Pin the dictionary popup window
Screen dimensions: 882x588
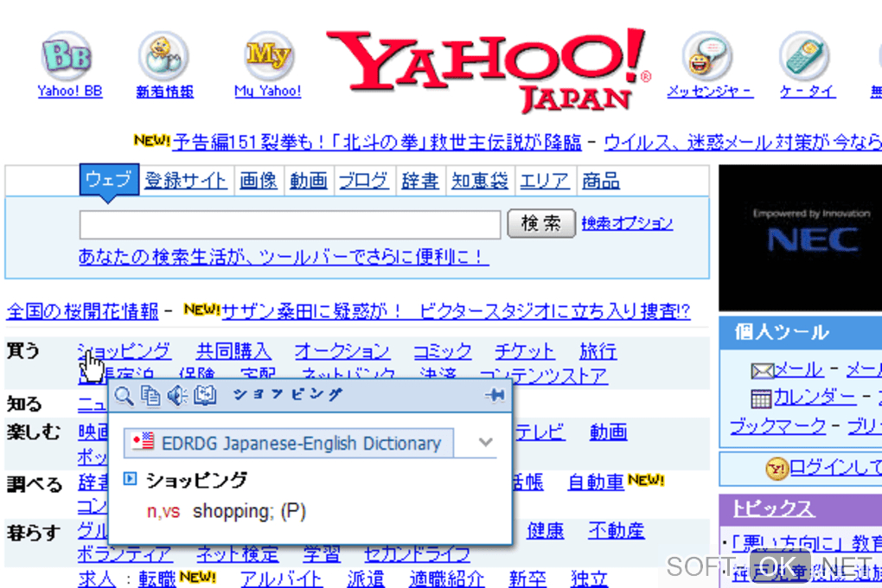click(495, 395)
